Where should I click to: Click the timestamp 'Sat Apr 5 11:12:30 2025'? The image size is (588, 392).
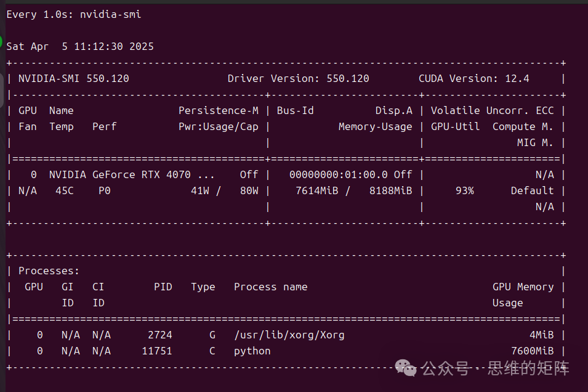point(80,47)
